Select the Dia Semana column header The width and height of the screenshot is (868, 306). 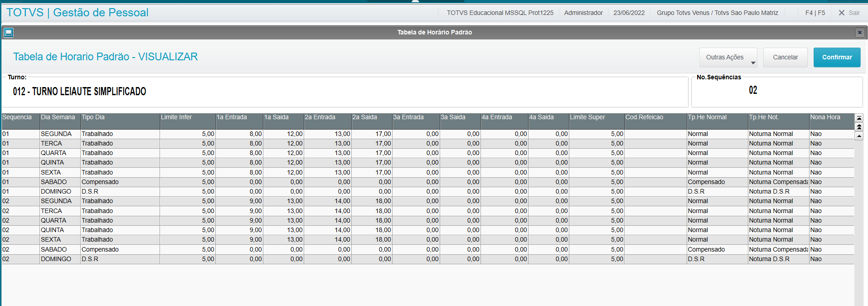click(x=60, y=121)
